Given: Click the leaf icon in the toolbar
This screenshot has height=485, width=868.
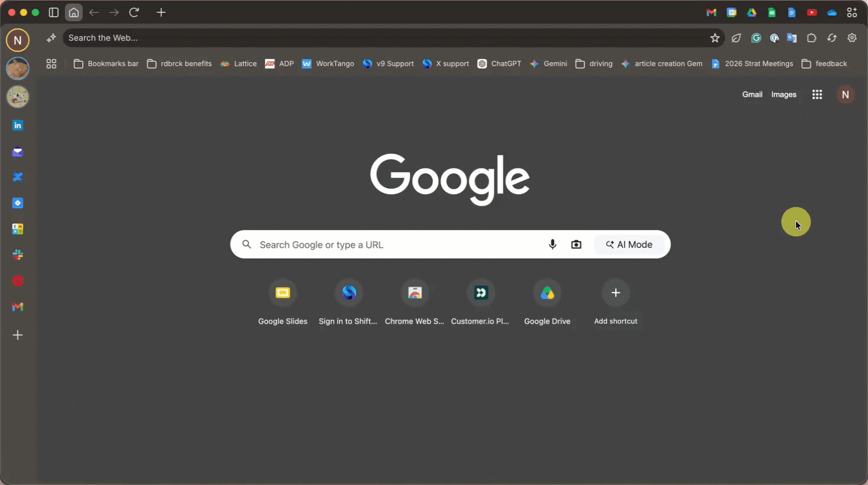Looking at the screenshot, I should pos(736,38).
